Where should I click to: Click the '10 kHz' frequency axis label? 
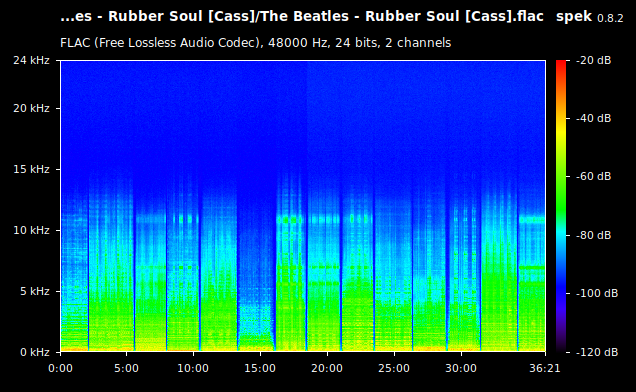pyautogui.click(x=31, y=230)
